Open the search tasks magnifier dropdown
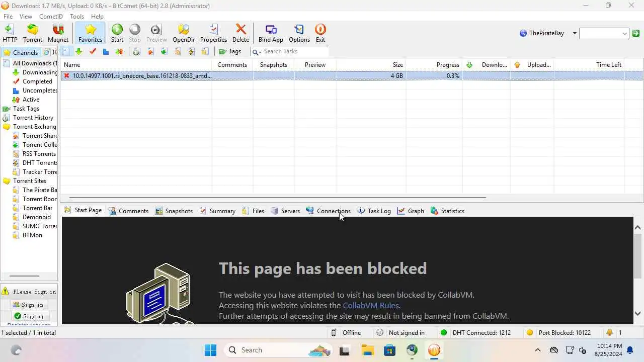Viewport: 644px width, 362px height. coord(256,52)
